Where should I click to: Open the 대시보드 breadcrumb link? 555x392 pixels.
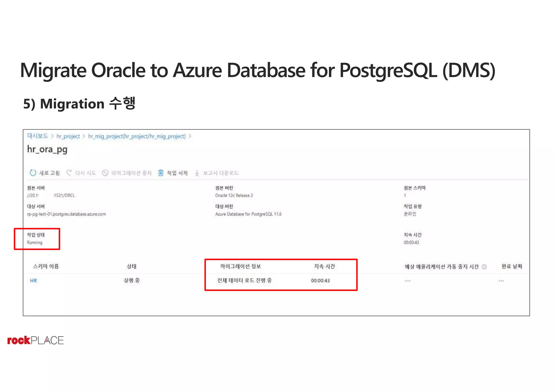click(37, 136)
